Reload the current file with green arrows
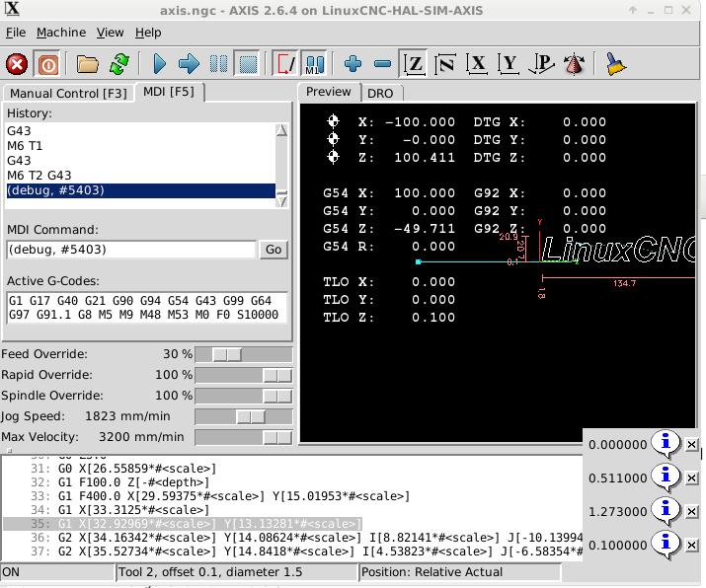The width and height of the screenshot is (706, 588). pos(119,64)
